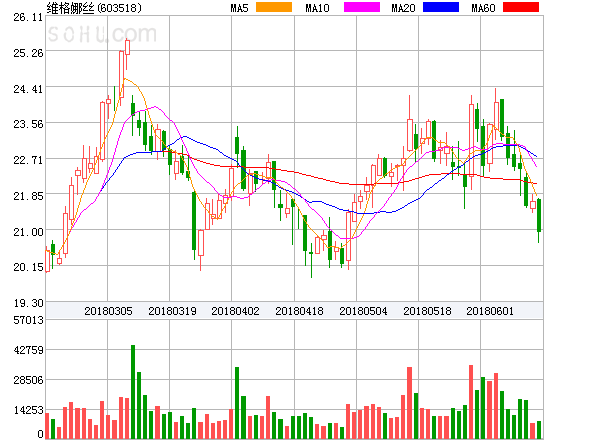The height and width of the screenshot is (440, 600).
Task: Click the 20.15 price axis label
Action: 28,267
